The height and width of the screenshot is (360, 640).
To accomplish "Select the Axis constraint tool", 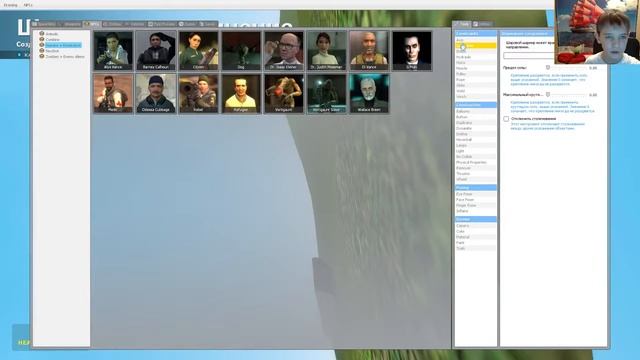I will (x=476, y=40).
